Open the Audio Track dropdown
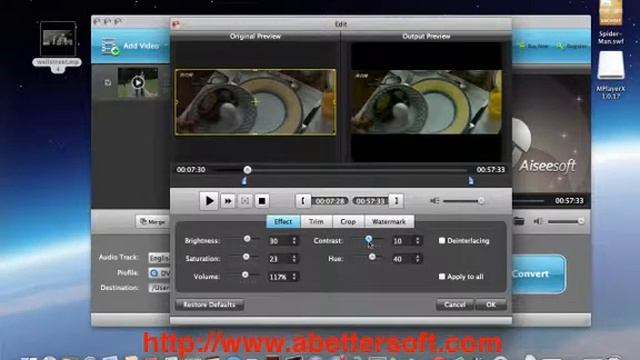 click(159, 258)
